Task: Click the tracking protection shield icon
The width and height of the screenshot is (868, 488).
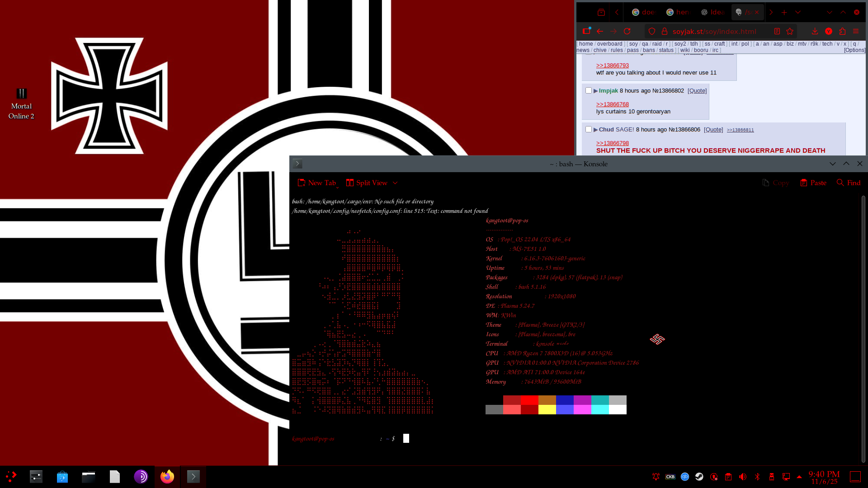Action: pos(652,31)
